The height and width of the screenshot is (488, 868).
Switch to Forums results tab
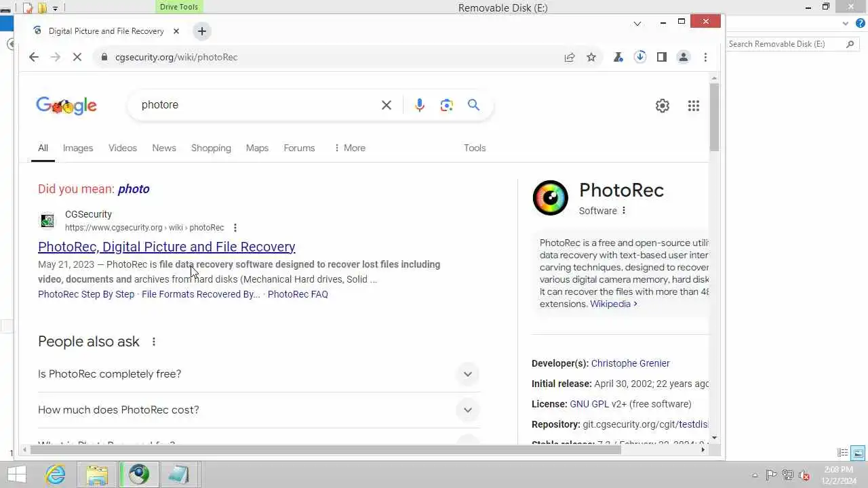click(299, 148)
